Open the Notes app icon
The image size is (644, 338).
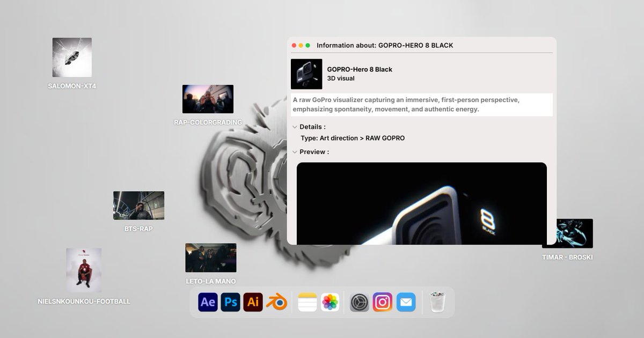pyautogui.click(x=308, y=302)
